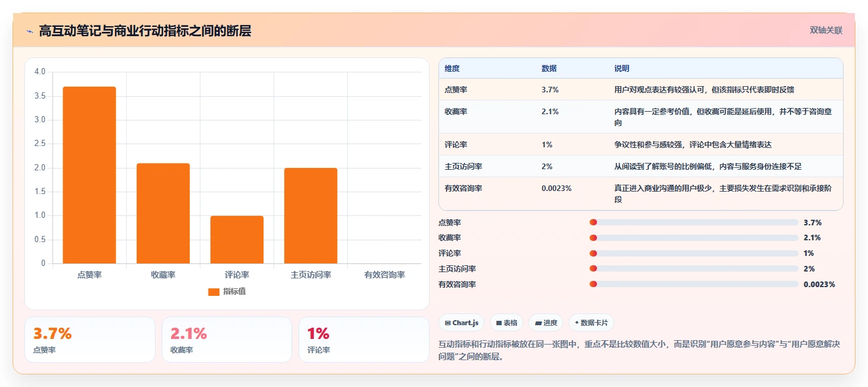Click the 评论率 x-axis label in chart
Viewport: 868px width, 387px height.
[237, 275]
